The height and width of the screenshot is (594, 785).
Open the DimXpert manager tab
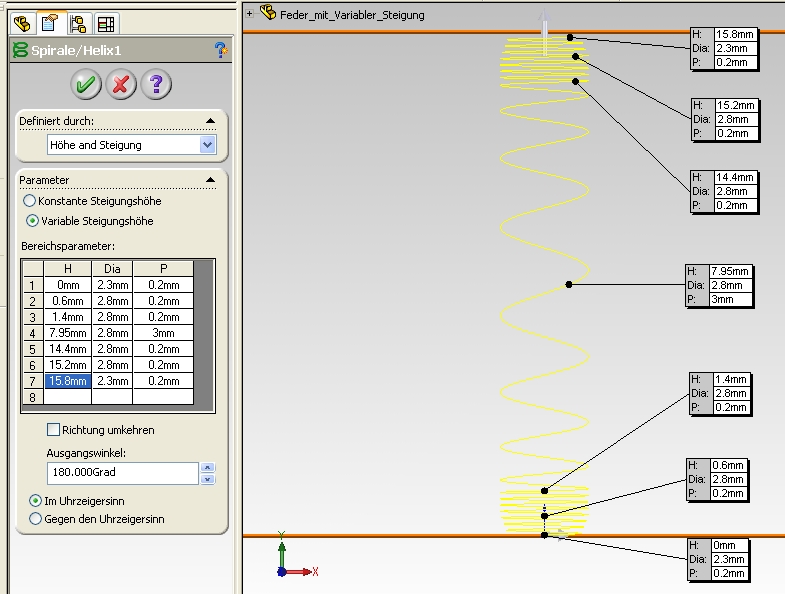pos(106,23)
